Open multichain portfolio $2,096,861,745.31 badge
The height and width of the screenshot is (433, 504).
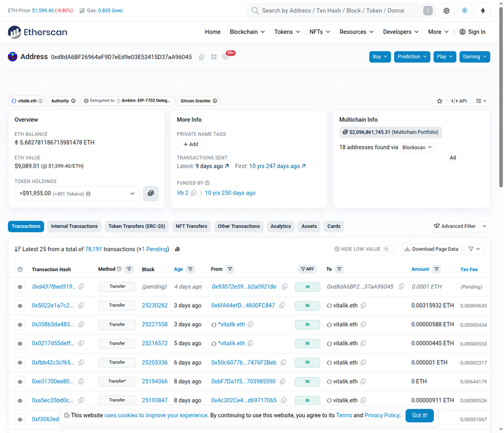click(391, 132)
